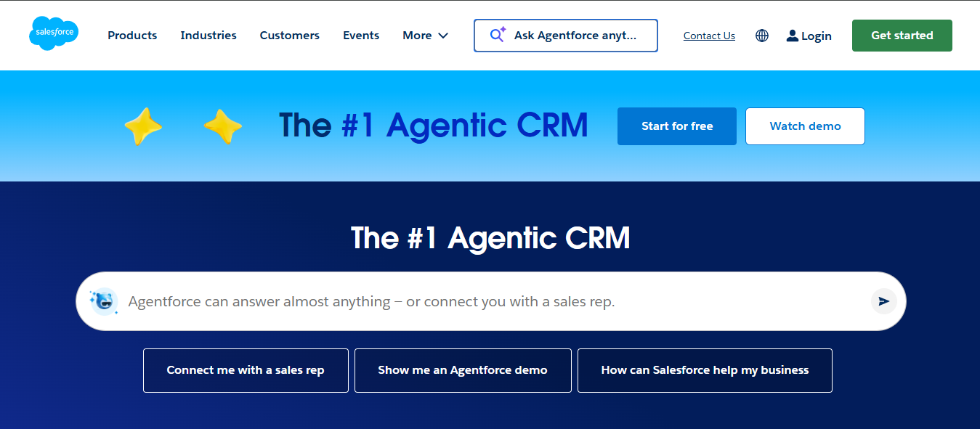The image size is (980, 429).
Task: Open the Industries menu
Action: tap(208, 36)
